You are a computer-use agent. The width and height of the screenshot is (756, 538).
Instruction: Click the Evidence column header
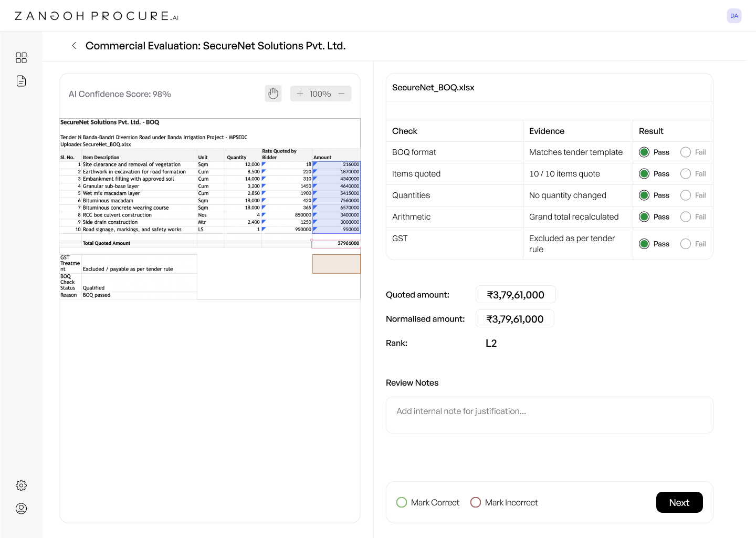click(547, 131)
